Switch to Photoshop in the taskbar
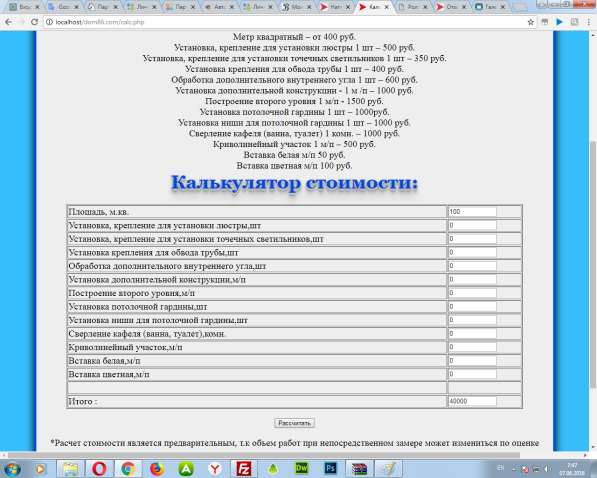This screenshot has height=478, width=597. (x=330, y=469)
